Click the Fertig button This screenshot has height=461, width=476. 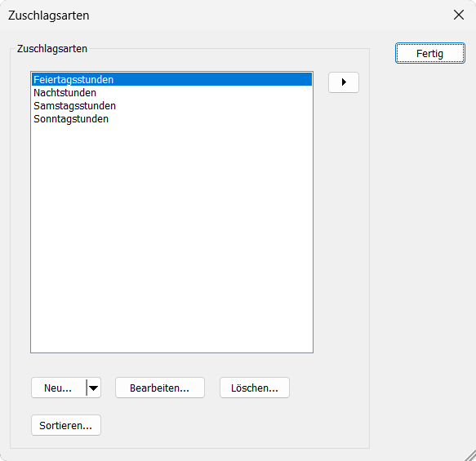pyautogui.click(x=429, y=53)
